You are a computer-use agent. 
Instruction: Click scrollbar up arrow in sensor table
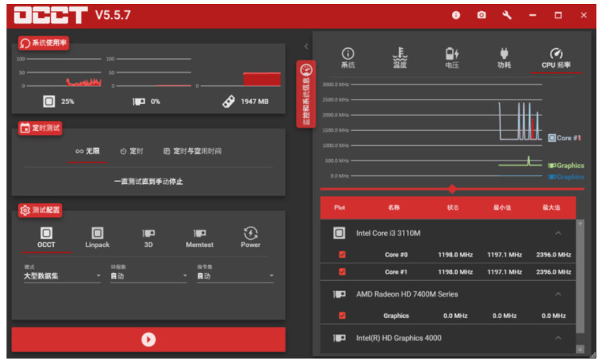tap(580, 224)
